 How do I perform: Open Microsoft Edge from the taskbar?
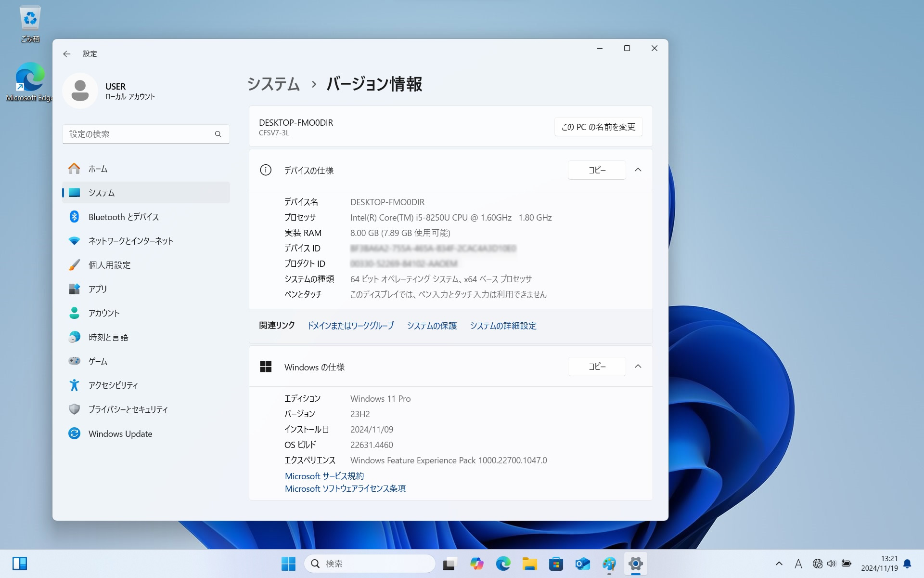[x=503, y=564]
